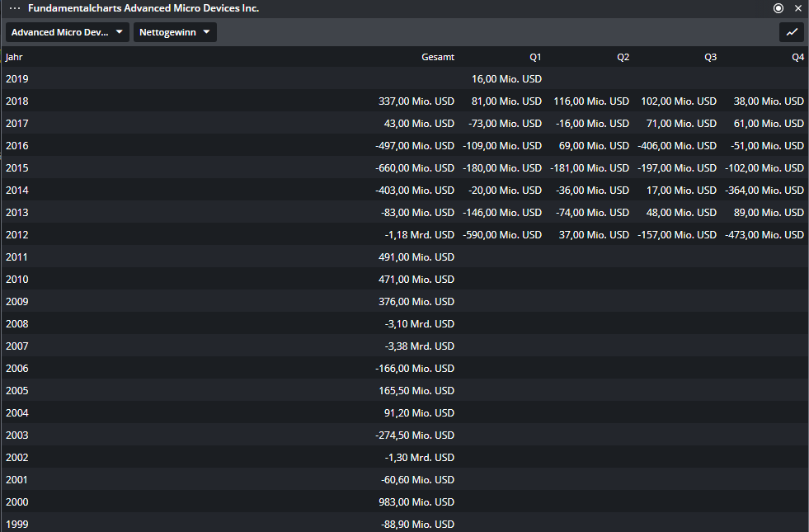Select the 2018 year row label
This screenshot has width=809, height=532.
17,101
